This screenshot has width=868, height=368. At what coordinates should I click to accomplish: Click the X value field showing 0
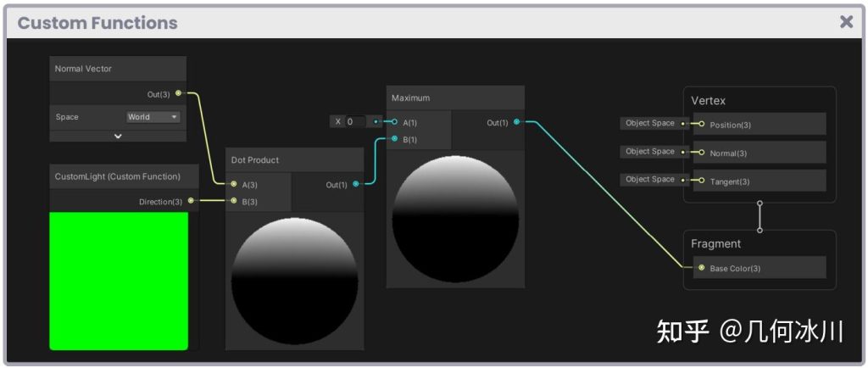[x=355, y=122]
